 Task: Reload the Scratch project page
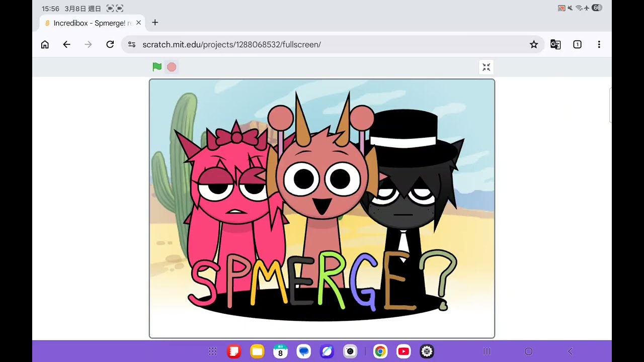pos(110,44)
